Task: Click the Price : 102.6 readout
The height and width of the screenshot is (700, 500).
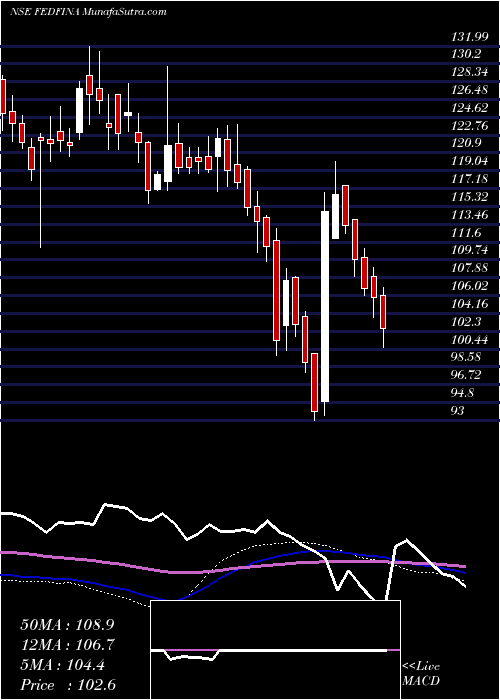Action: pos(68,685)
